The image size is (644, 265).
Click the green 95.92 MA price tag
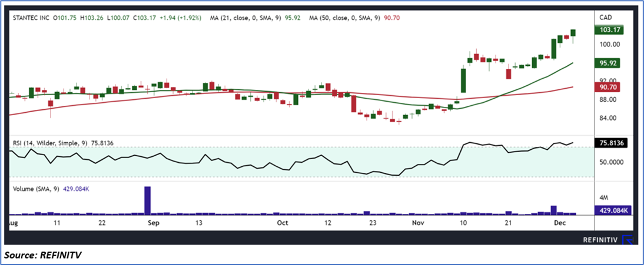pos(608,63)
